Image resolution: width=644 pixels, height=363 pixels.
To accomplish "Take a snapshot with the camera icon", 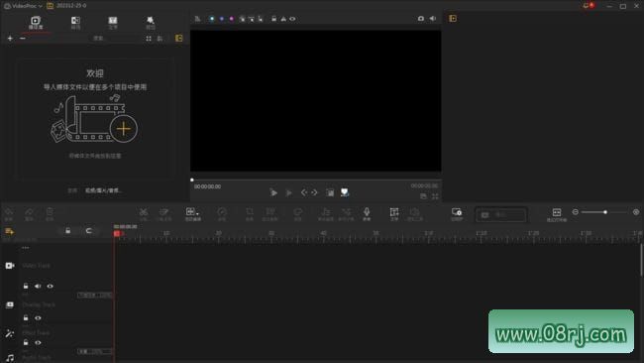I will (421, 19).
